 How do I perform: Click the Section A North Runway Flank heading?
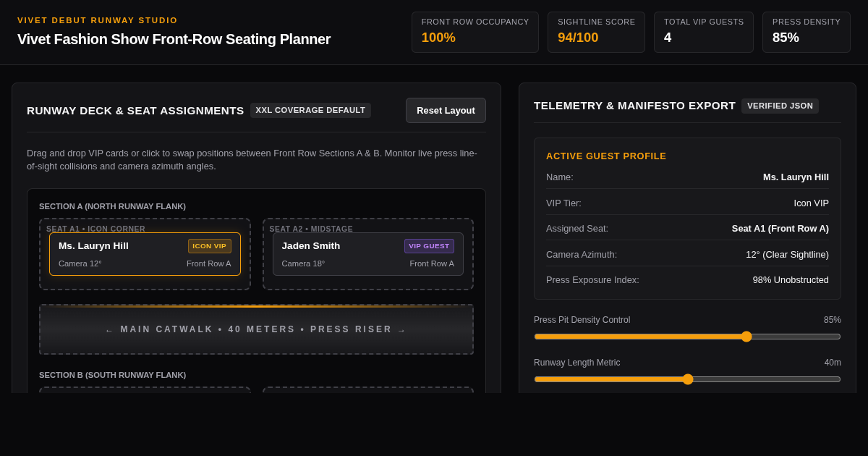(112, 206)
